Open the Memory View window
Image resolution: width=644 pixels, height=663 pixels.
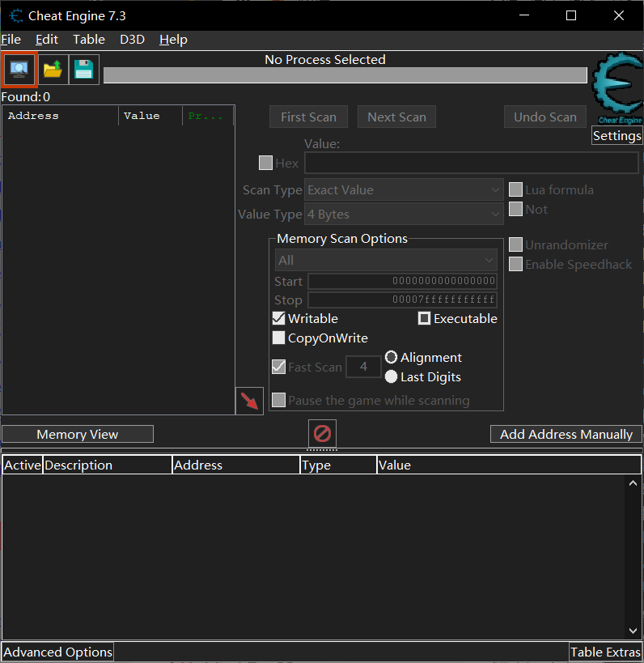(x=78, y=434)
